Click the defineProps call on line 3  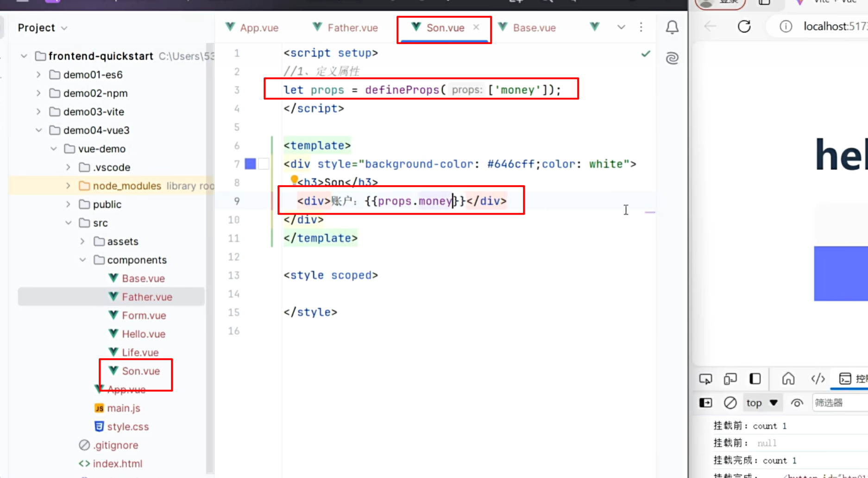point(402,90)
